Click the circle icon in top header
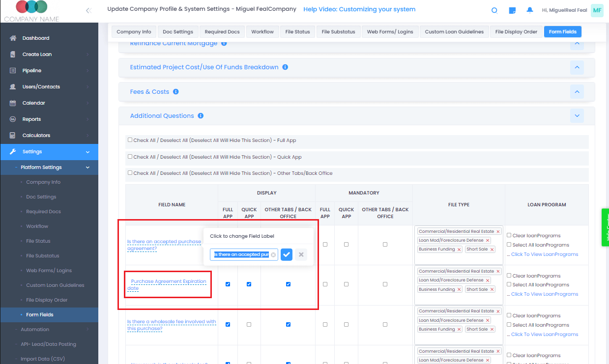Viewport: 609px width, 364px height. coord(494,10)
